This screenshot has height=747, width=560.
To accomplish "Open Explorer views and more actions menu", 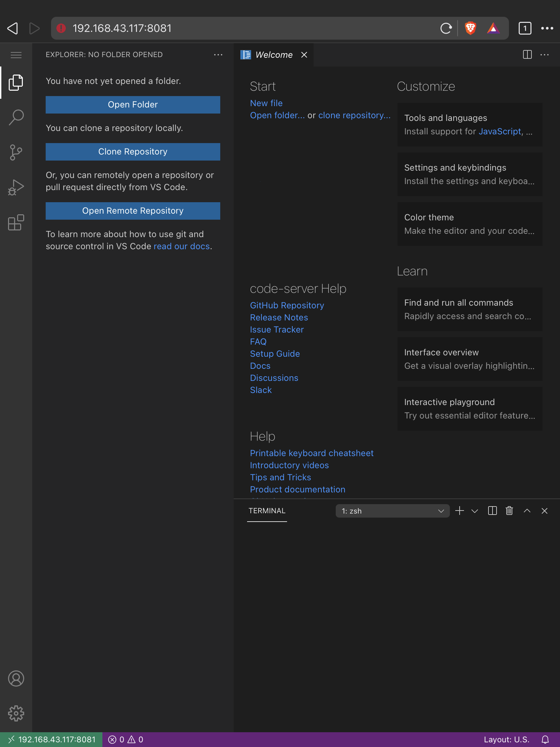I will 218,55.
